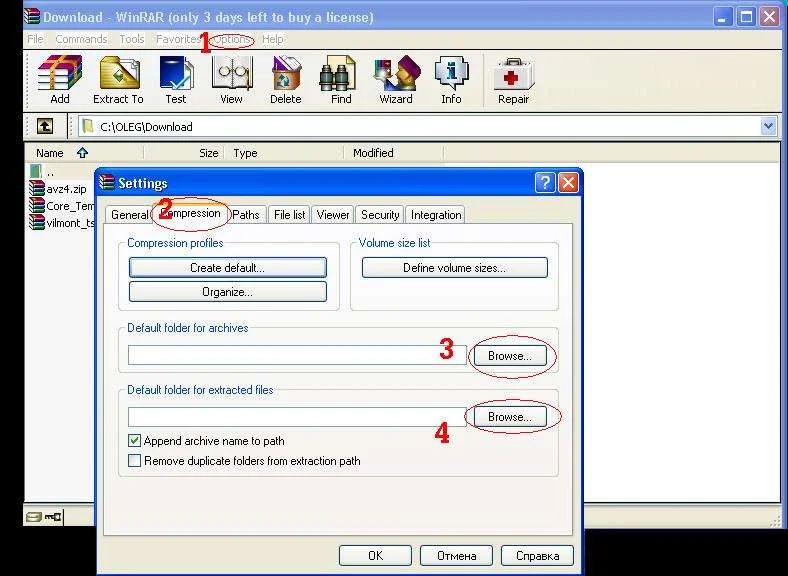Switch to the Integration tab
Image resolution: width=788 pixels, height=576 pixels.
[x=436, y=215]
